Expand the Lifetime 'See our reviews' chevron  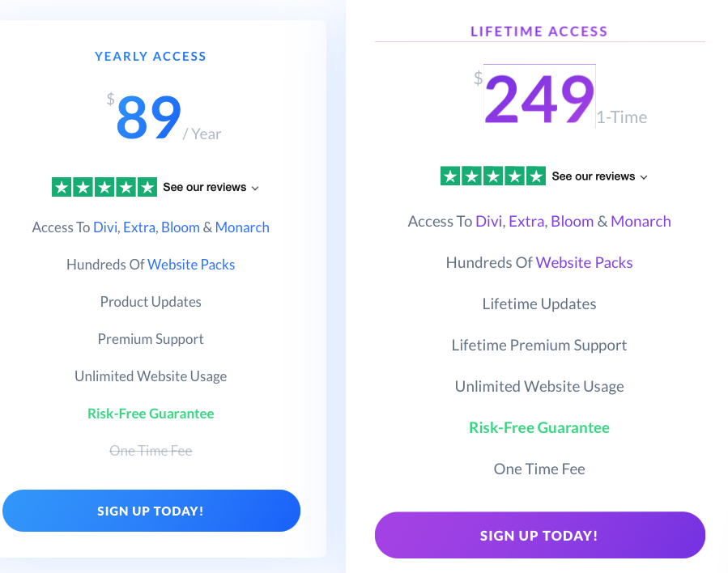[644, 177]
